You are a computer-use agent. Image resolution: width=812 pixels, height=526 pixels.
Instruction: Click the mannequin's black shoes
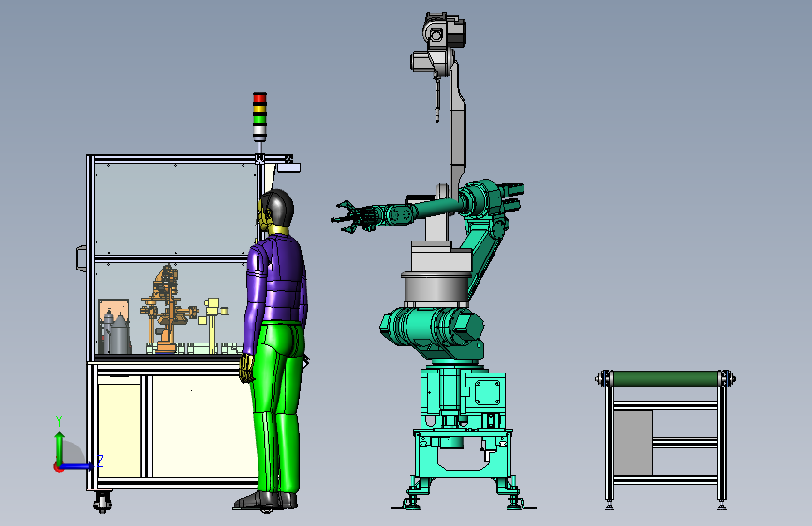[265, 501]
